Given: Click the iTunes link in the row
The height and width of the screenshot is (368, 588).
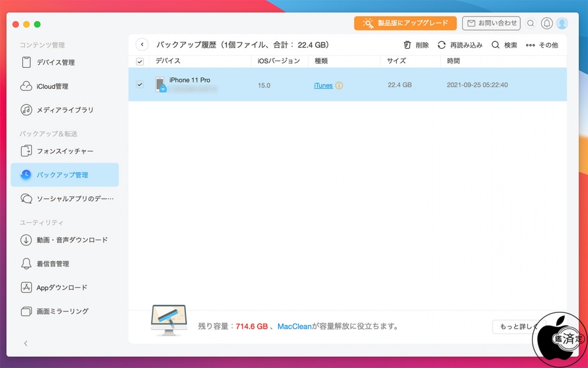Looking at the screenshot, I should (x=323, y=85).
